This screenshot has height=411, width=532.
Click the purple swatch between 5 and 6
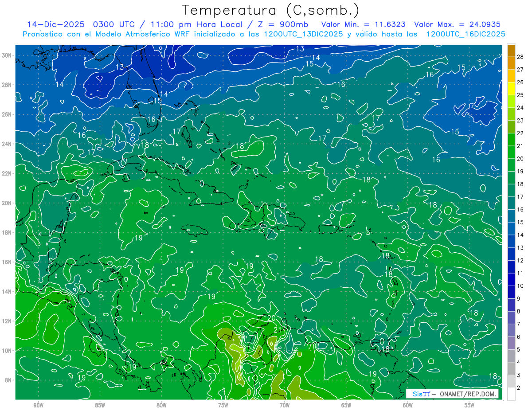(511, 343)
